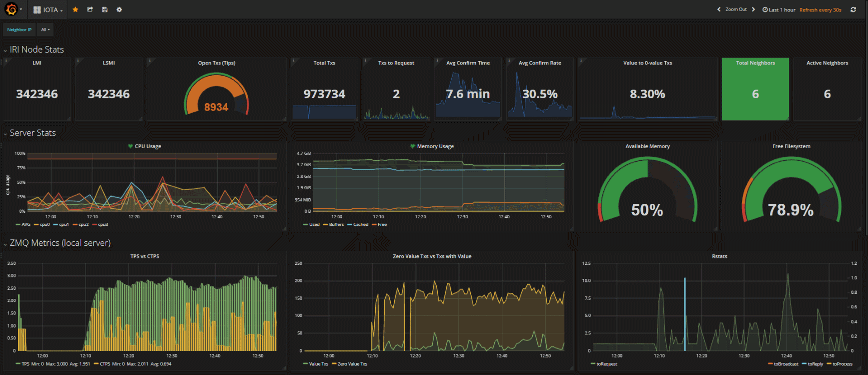
Task: Click the Zoom Out button
Action: pos(736,10)
